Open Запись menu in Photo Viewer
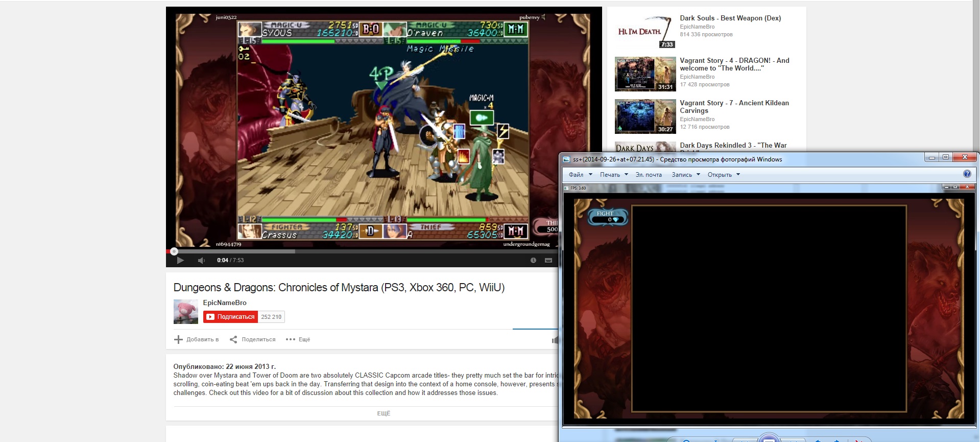Screen dimensions: 980x442 686,175
